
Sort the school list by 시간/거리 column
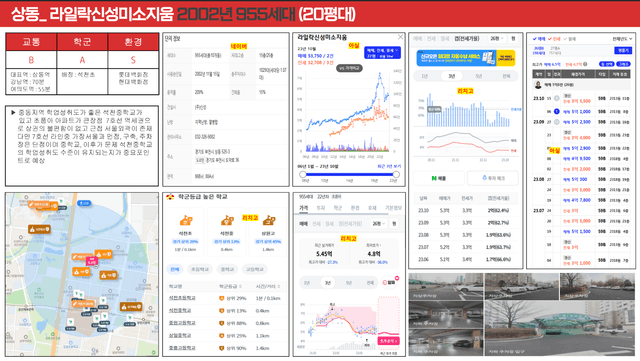point(267,286)
